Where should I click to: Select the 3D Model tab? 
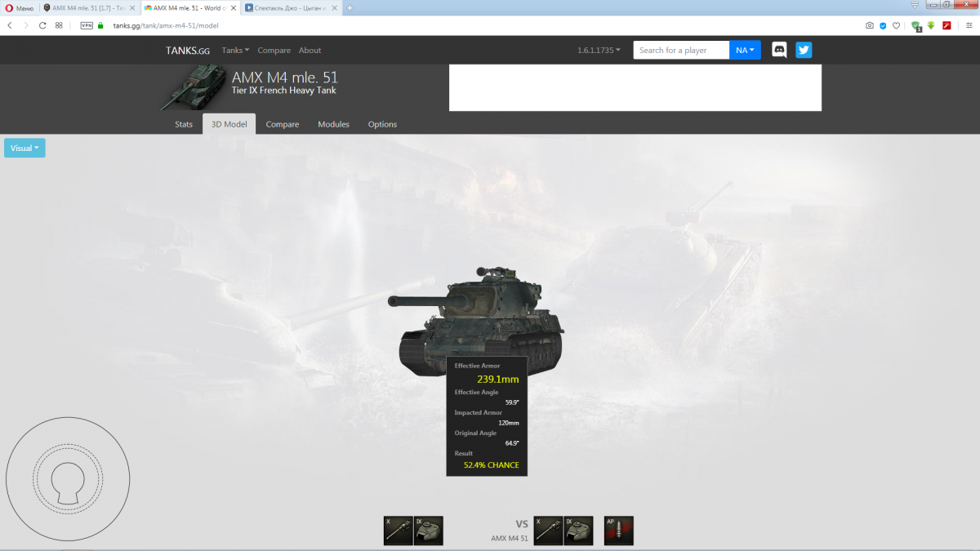229,124
